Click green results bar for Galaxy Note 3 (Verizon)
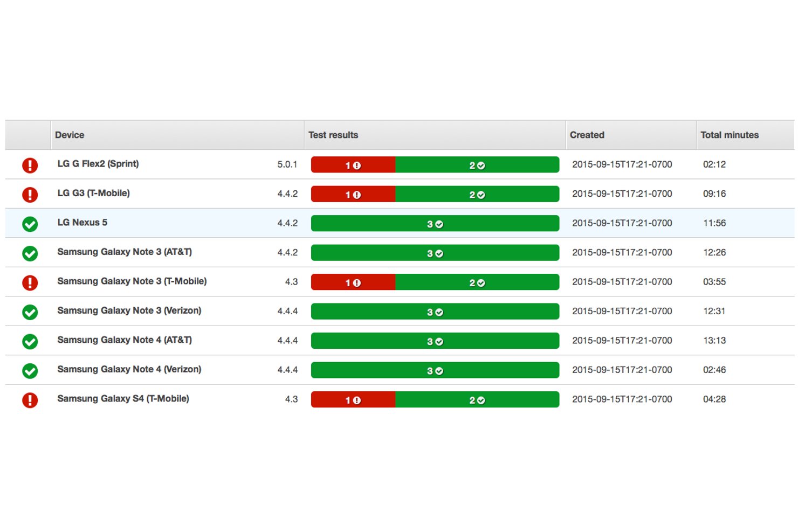Screen dimensions: 798x532 435,312
